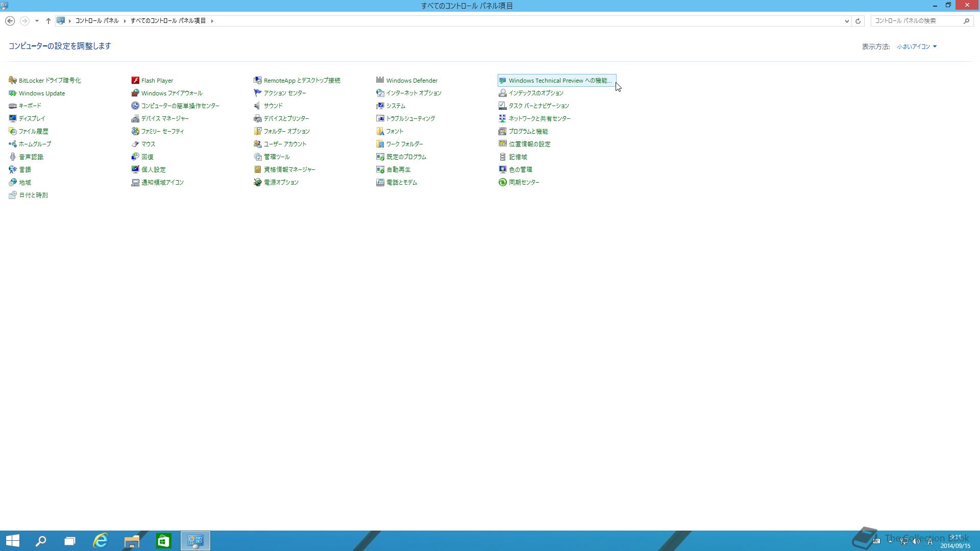
Task: Open 自動再生 link
Action: [398, 169]
